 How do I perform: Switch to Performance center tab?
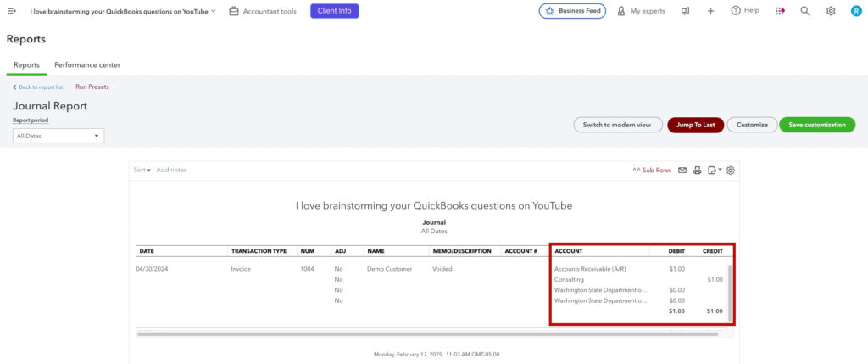click(x=87, y=65)
